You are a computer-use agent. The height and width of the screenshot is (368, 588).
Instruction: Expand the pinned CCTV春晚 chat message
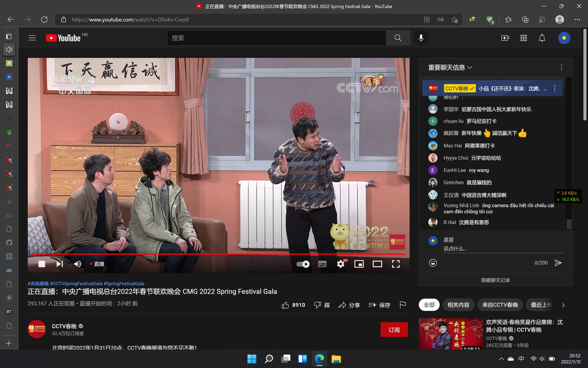tap(492, 88)
